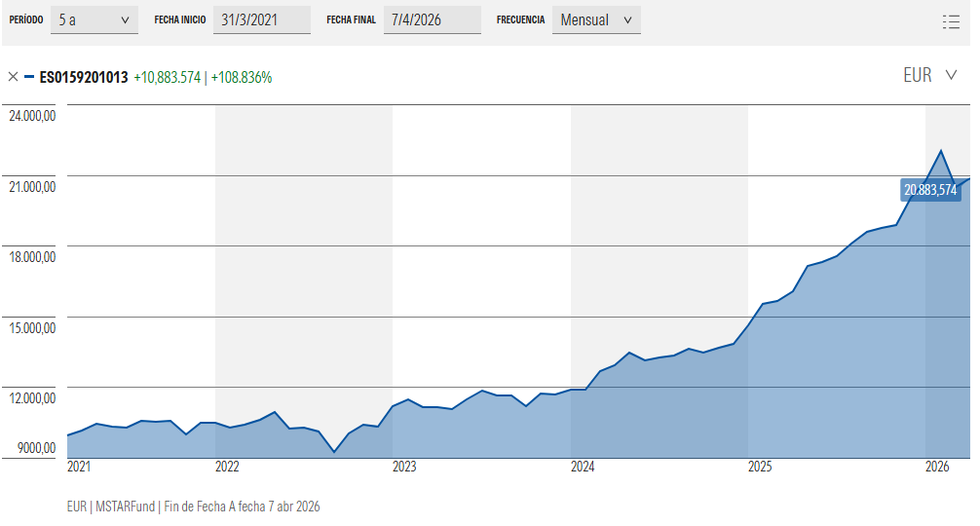
Task: Open the EUR currency dropdown
Action: tap(930, 75)
